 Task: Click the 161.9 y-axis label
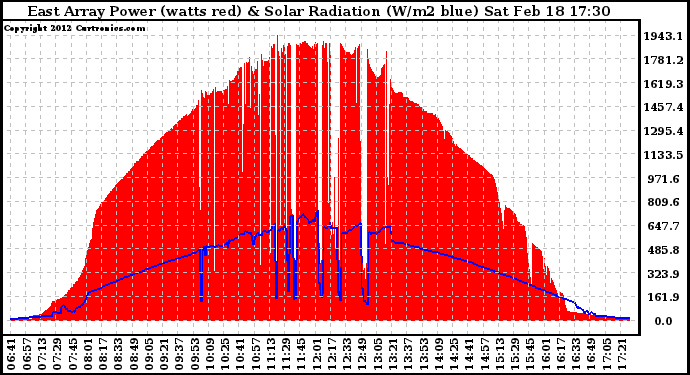[664, 298]
